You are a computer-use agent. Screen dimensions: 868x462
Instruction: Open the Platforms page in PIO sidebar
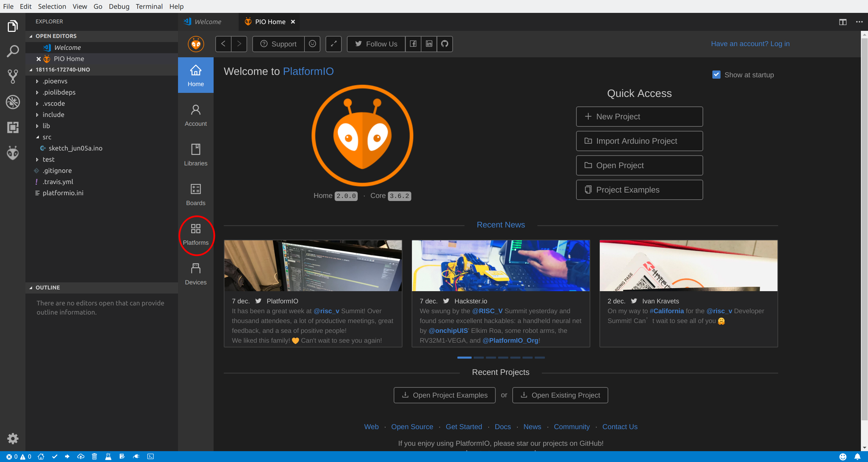196,234
